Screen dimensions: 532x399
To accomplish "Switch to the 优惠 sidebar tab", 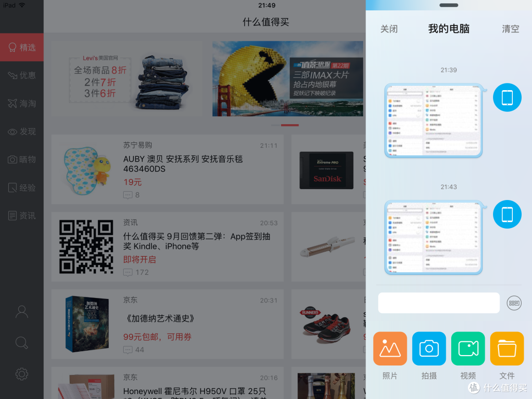I will 22,75.
